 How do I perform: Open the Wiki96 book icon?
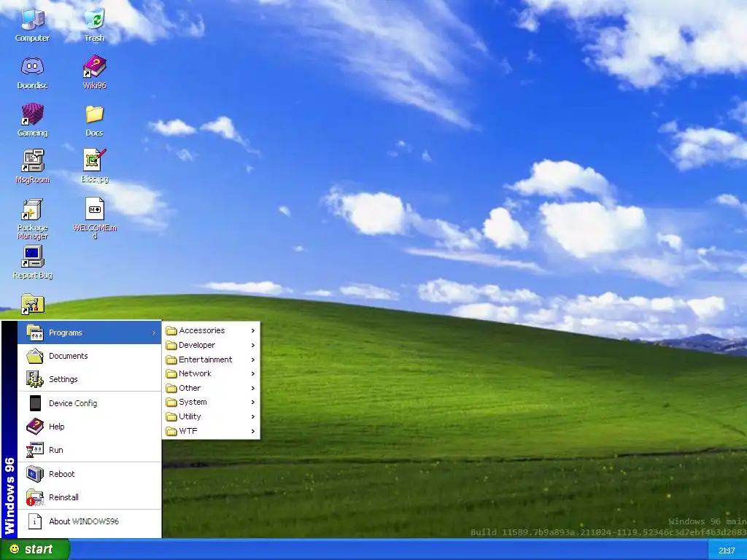click(94, 66)
